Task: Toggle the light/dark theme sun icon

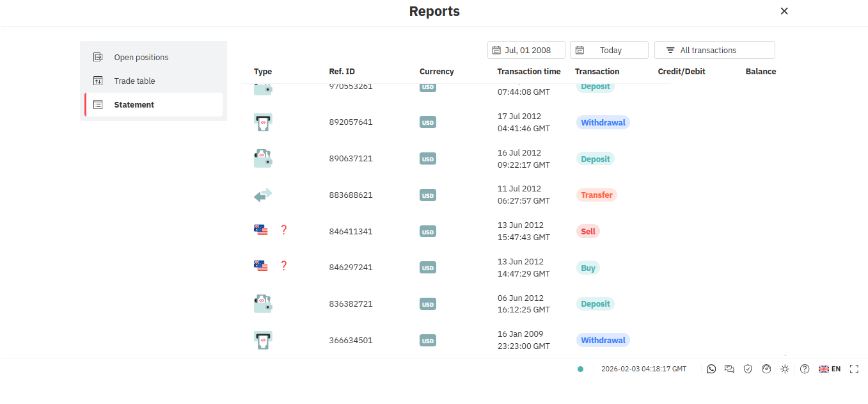Action: coord(785,369)
